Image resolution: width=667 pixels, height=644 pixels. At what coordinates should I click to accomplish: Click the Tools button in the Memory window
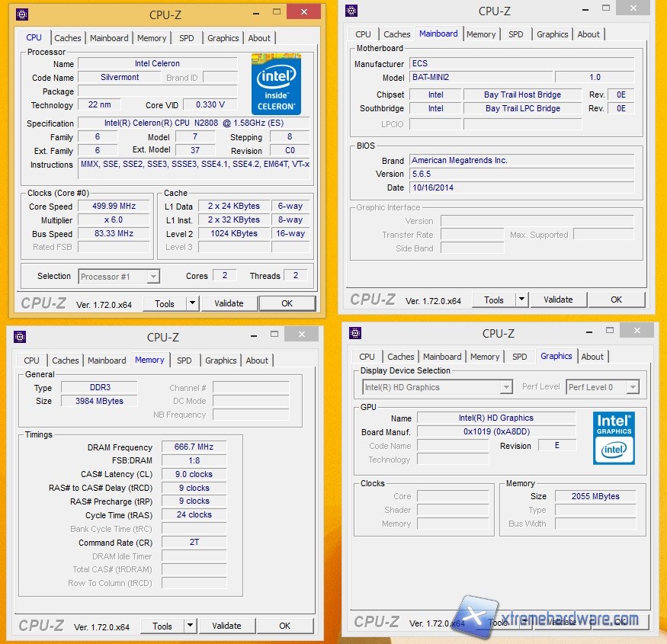[162, 626]
